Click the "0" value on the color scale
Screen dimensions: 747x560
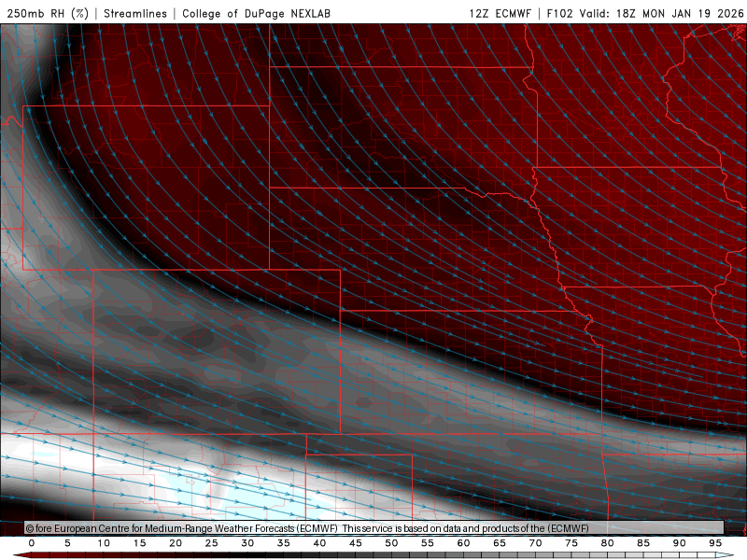(x=32, y=543)
